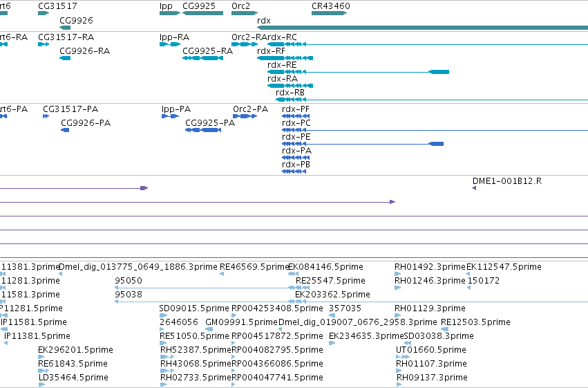Click the rdx-PE distal coding exon block
588x388 pixels.
(436, 144)
